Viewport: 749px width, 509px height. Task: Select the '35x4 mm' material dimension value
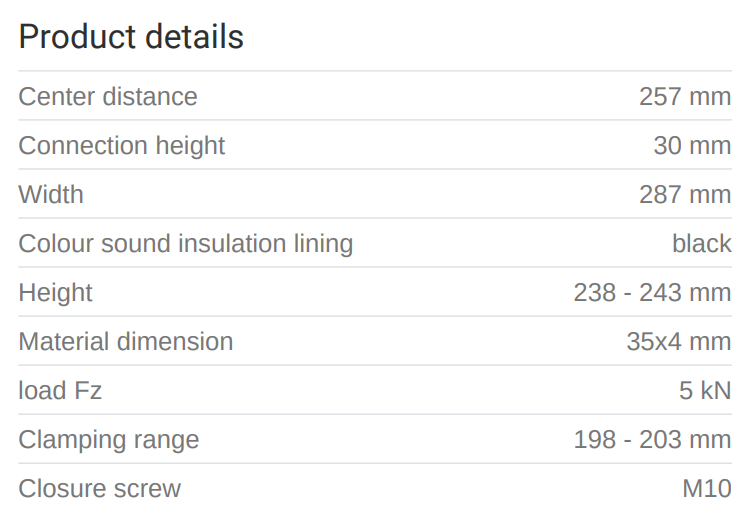point(679,341)
